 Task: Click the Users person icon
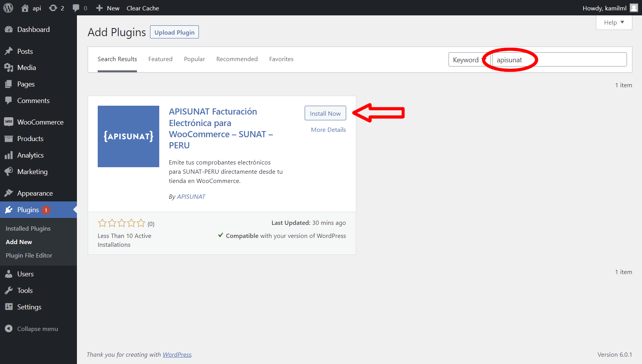point(8,274)
